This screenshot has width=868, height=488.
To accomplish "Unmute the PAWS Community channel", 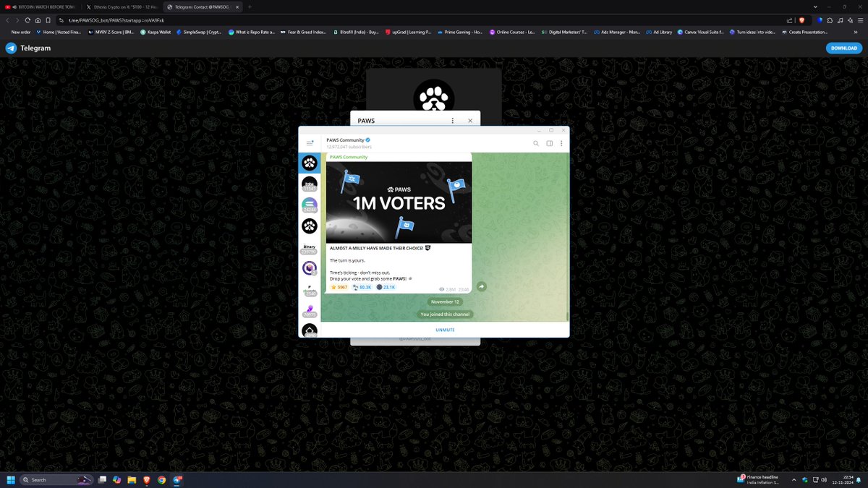I will [x=445, y=330].
